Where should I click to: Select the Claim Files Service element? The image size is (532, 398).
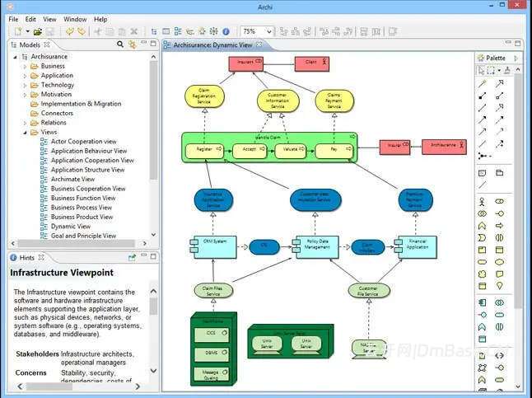pos(213,291)
